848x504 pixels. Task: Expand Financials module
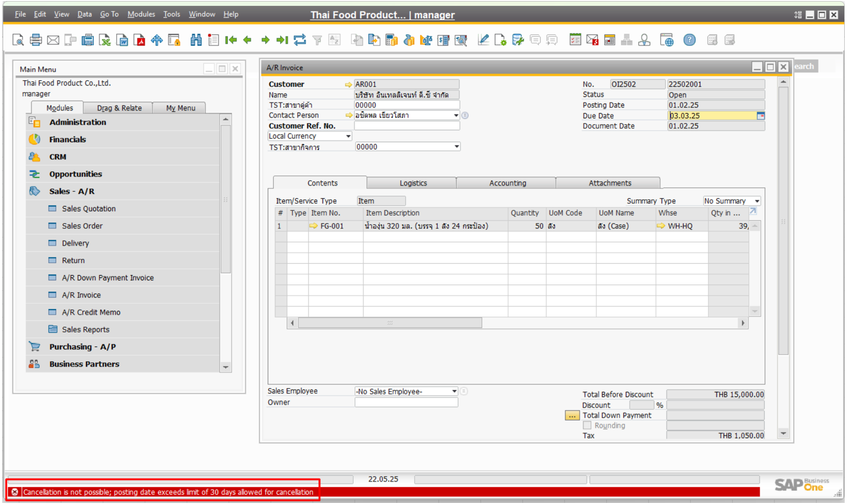[68, 139]
